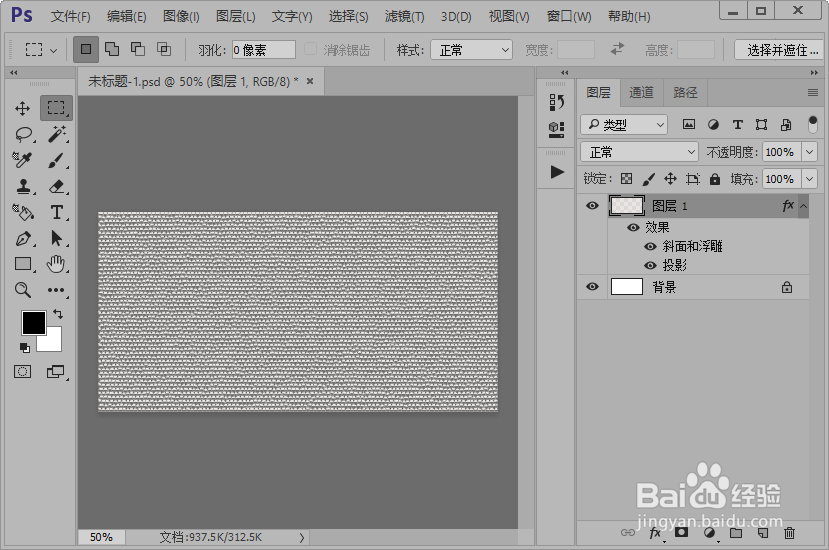Toggle the layer filter switch
The height and width of the screenshot is (550, 829).
coord(813,125)
